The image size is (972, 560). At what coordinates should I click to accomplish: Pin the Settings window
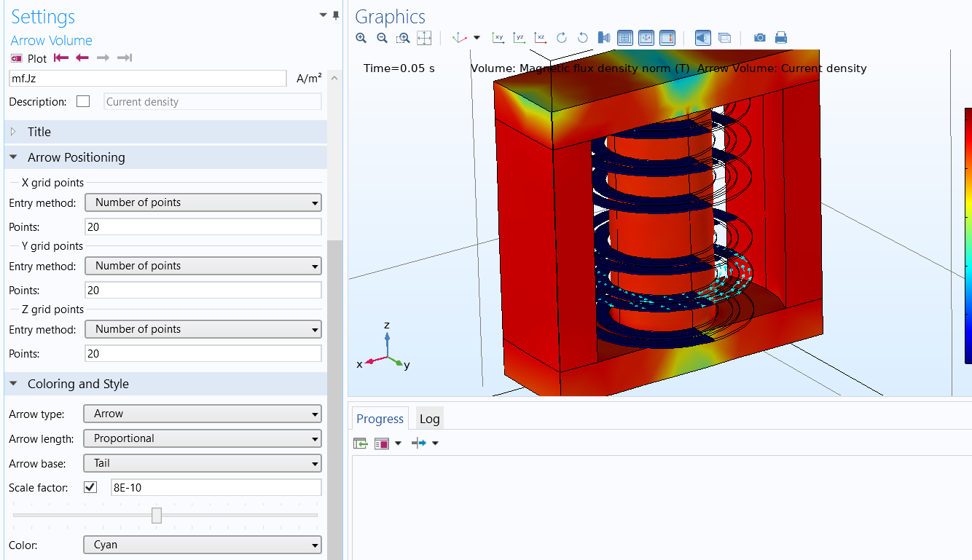pos(336,15)
